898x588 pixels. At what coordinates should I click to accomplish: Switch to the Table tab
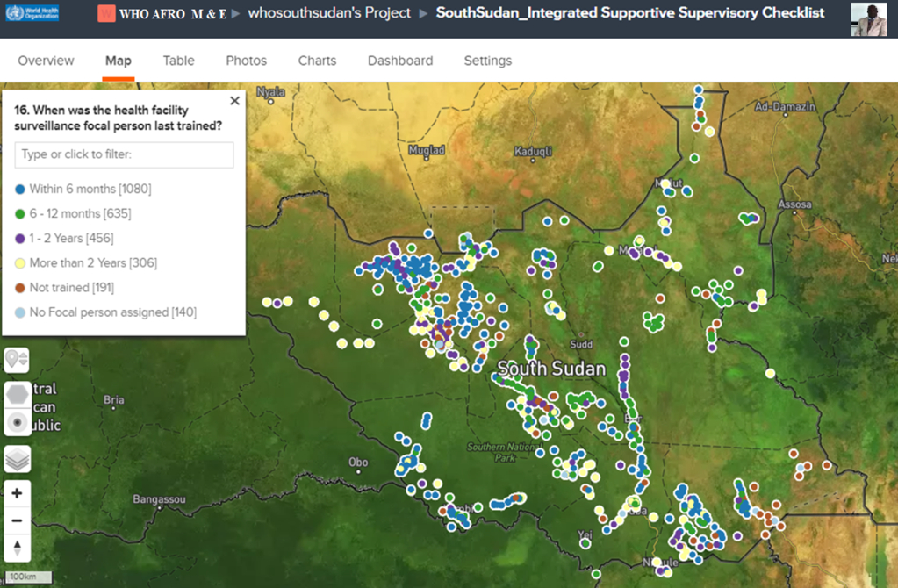coord(179,61)
